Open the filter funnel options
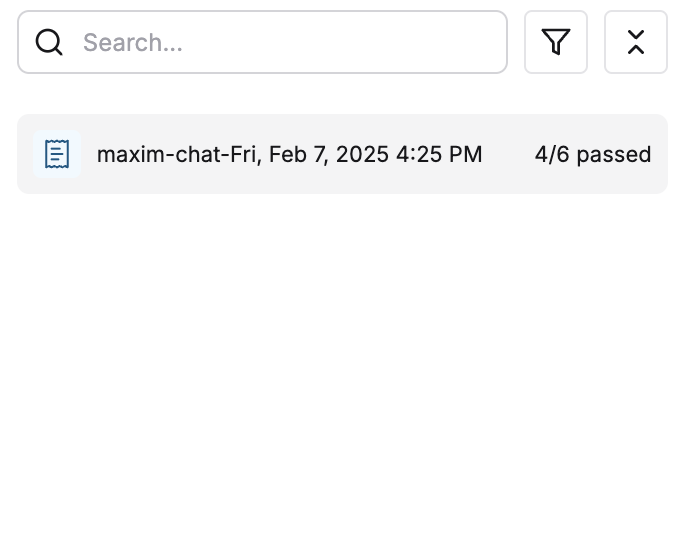The image size is (684, 540). coord(556,42)
